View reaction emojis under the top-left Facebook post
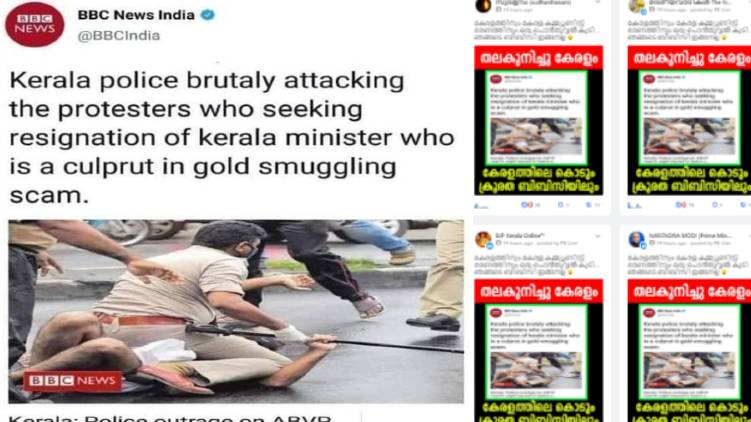Viewport: 751px width, 422px height. click(526, 205)
